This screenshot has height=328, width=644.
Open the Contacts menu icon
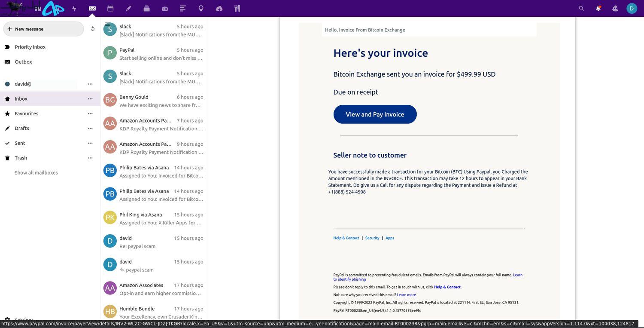[615, 8]
